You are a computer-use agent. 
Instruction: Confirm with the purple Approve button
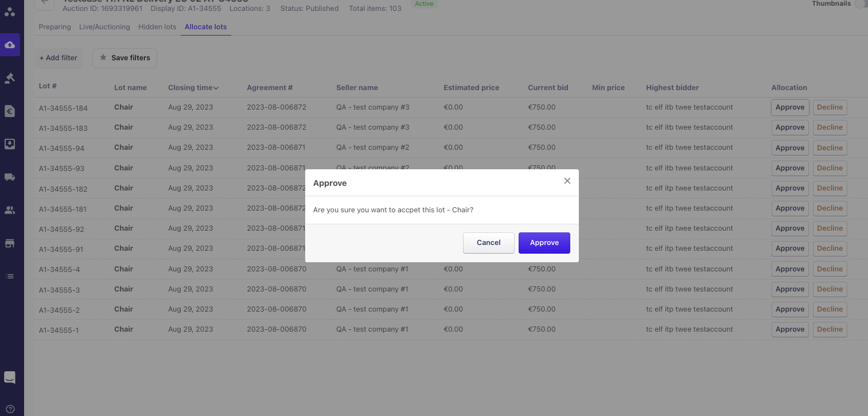point(544,243)
